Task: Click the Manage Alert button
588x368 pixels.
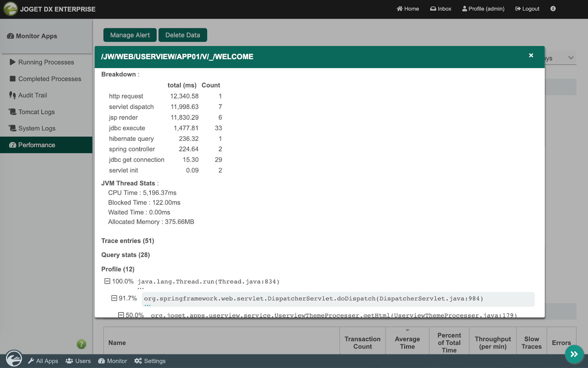Action: tap(130, 35)
